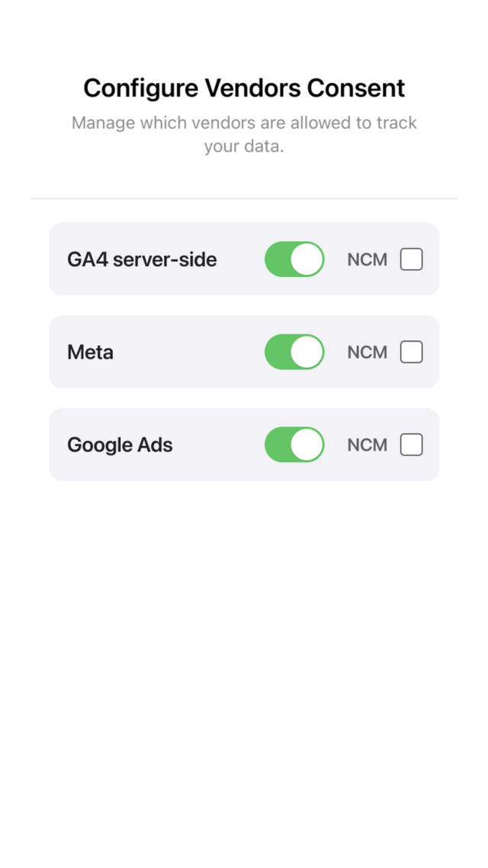Tick the NCM checkbox in the Meta row
This screenshot has width=488, height=868.
pos(412,352)
